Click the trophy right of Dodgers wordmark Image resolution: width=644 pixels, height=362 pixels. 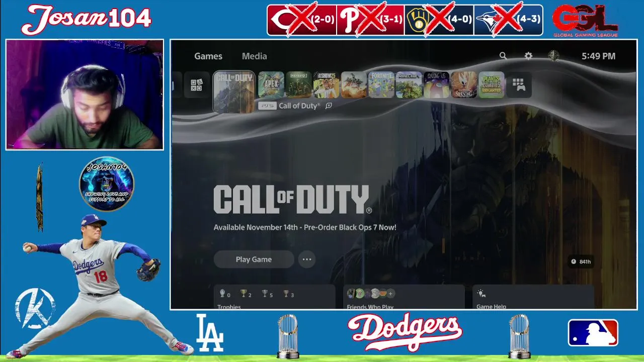[x=519, y=336]
